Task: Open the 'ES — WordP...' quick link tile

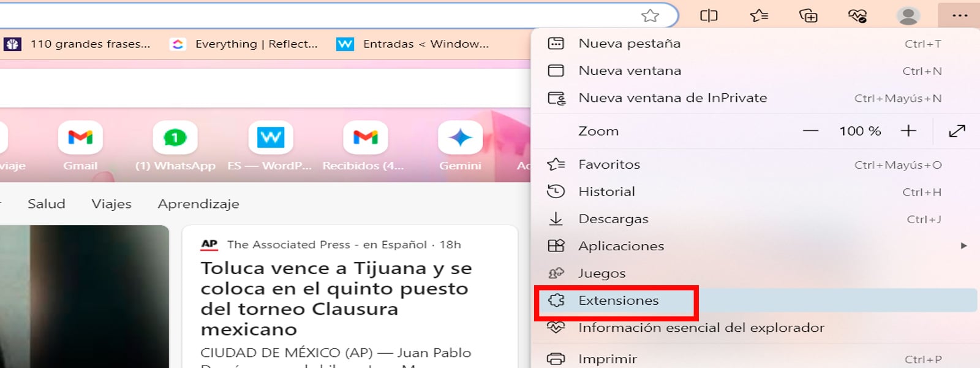Action: point(270,146)
